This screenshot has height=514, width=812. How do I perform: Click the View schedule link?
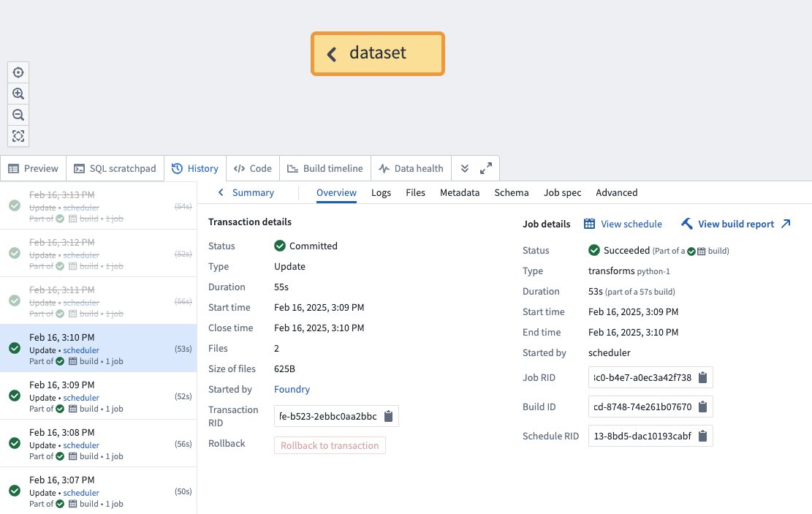pyautogui.click(x=623, y=224)
